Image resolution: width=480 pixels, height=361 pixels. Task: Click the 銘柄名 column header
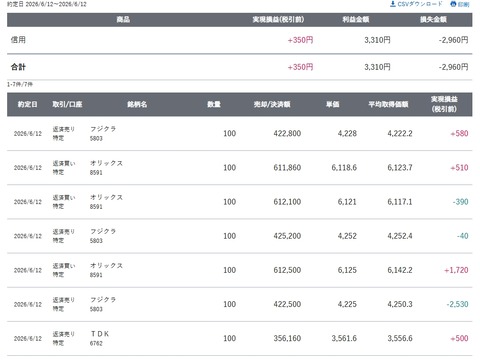(137, 105)
